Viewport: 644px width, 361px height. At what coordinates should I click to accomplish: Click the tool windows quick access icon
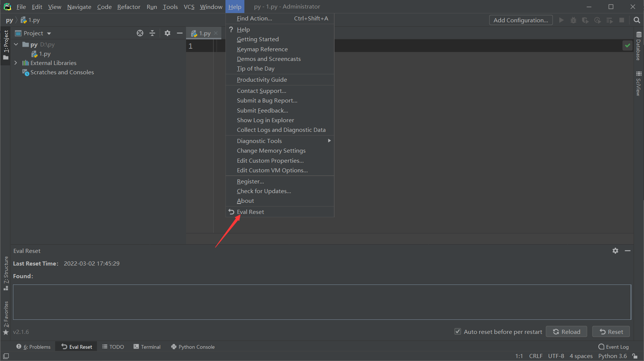[x=6, y=356]
